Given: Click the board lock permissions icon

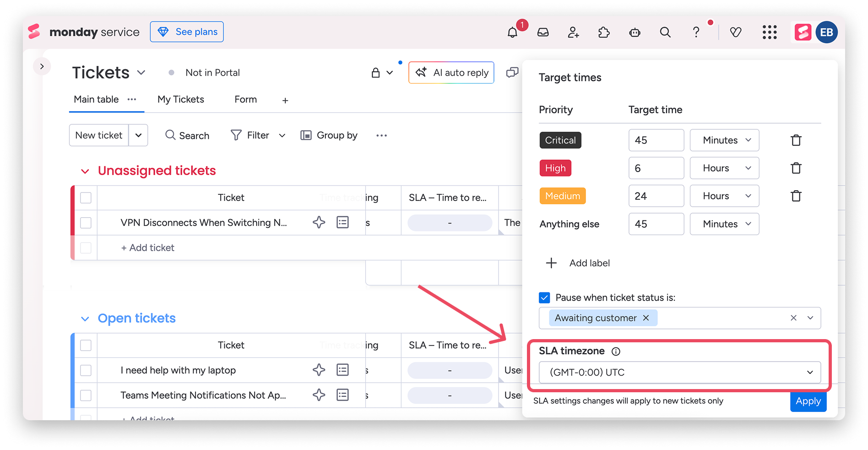Looking at the screenshot, I should click(x=375, y=72).
